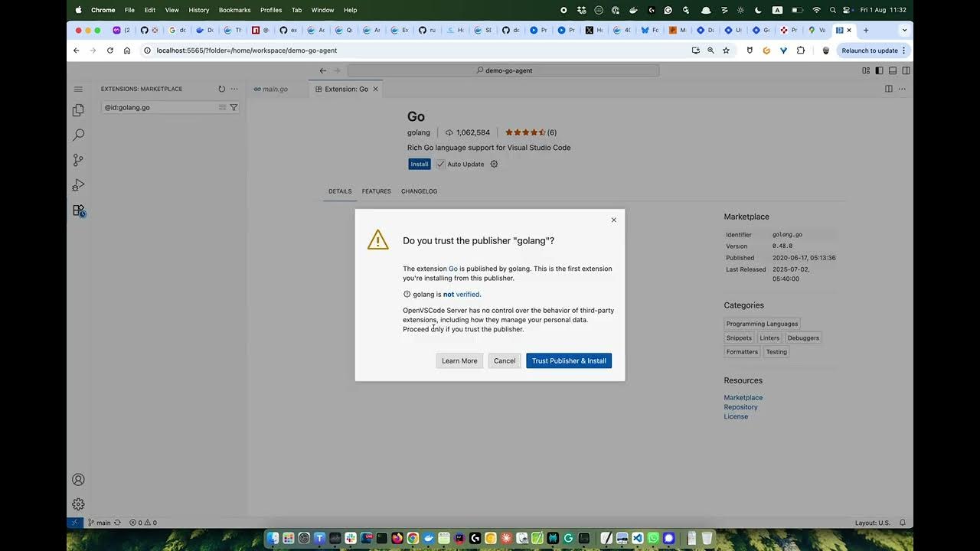
Task: Open the Run and Debug view
Action: (77, 184)
